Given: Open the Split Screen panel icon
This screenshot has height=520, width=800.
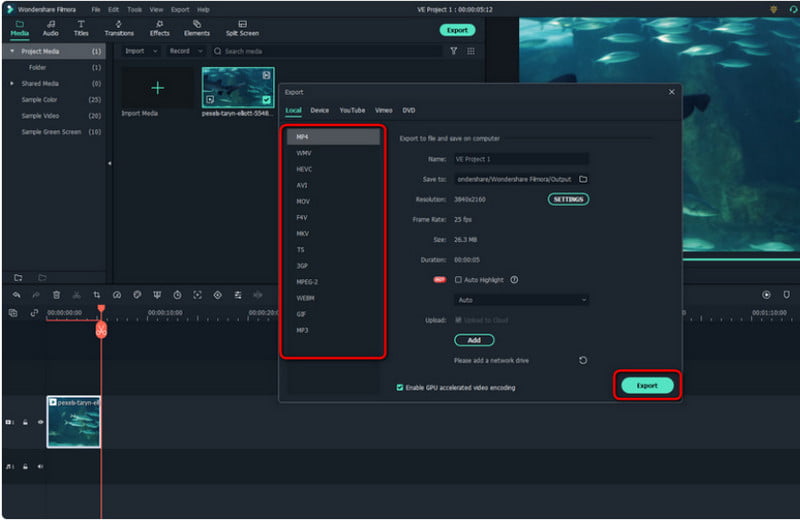Looking at the screenshot, I should [242, 27].
